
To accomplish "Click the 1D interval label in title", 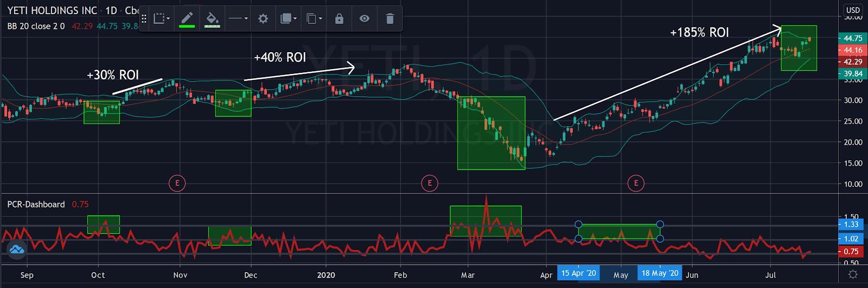I will point(111,10).
